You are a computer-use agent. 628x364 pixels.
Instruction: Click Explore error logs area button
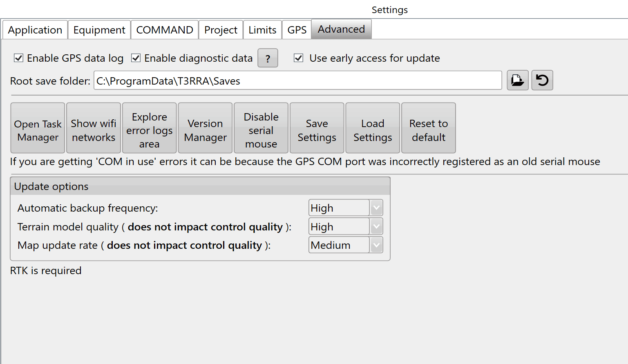150,128
